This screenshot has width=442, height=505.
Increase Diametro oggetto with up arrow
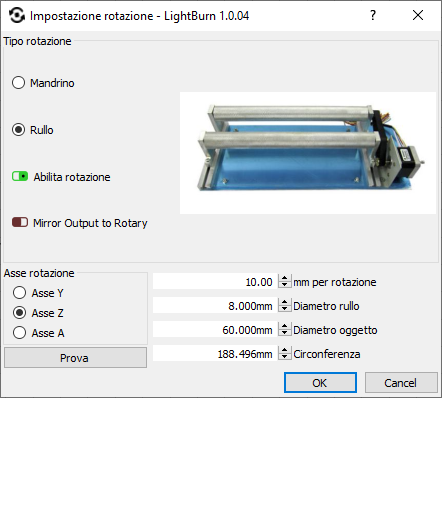click(284, 326)
